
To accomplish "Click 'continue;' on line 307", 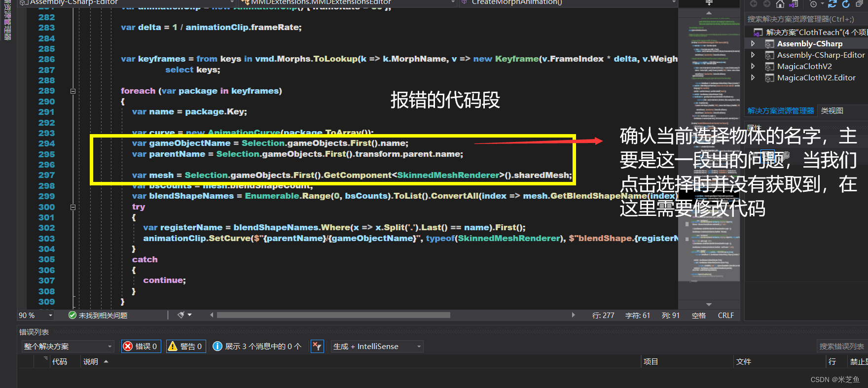I will coord(164,280).
